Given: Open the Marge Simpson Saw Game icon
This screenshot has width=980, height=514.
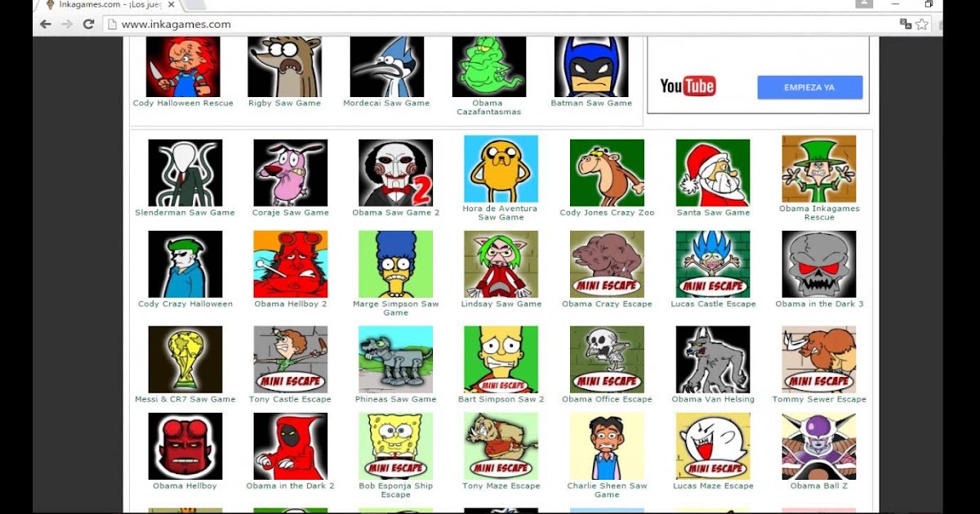Looking at the screenshot, I should coord(395,264).
